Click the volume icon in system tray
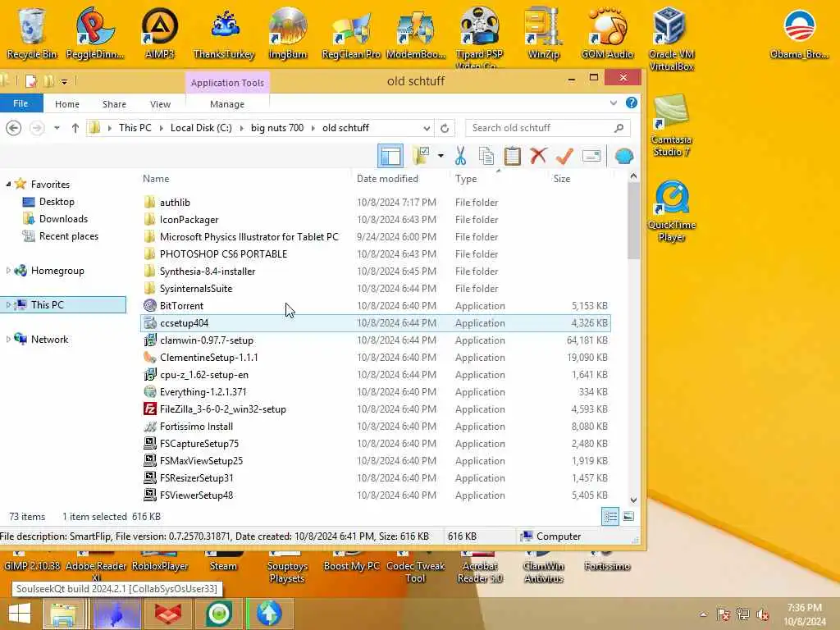 [763, 614]
